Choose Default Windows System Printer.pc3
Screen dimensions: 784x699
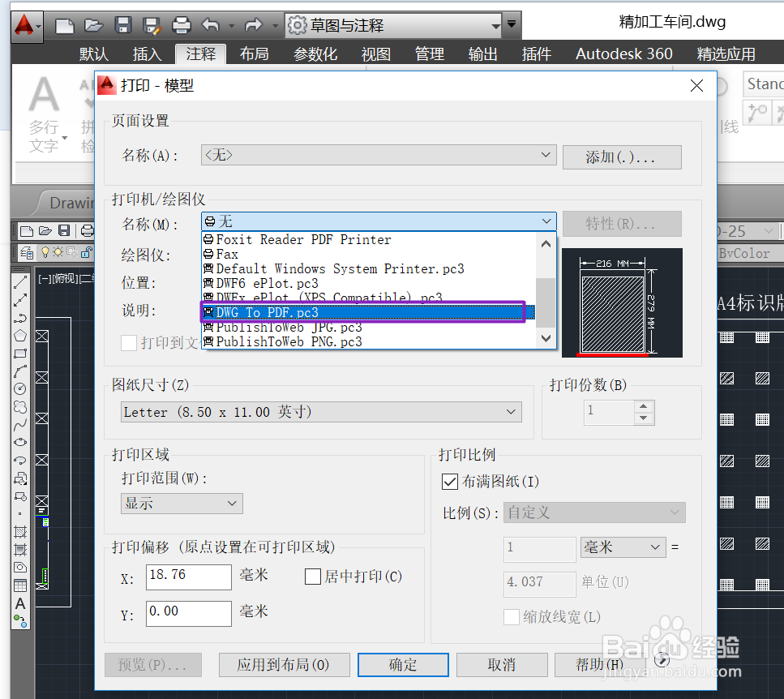pyautogui.click(x=369, y=269)
